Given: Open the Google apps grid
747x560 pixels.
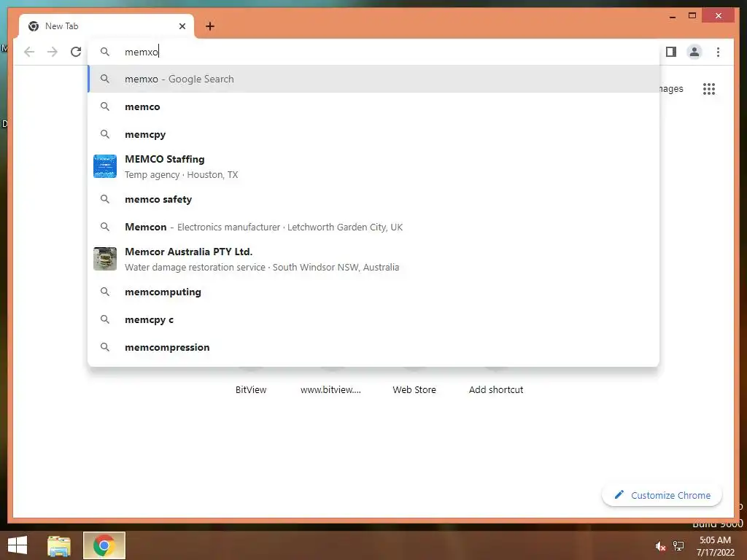Looking at the screenshot, I should pyautogui.click(x=709, y=89).
